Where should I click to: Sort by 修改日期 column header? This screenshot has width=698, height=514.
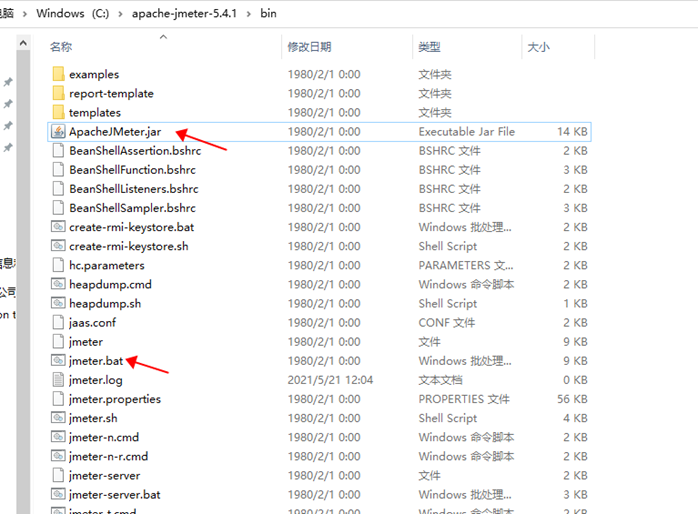[309, 47]
